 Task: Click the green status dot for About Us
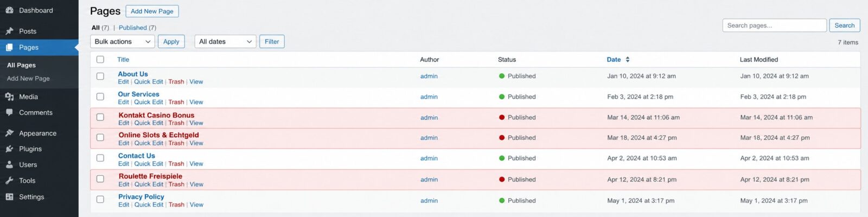tap(502, 76)
